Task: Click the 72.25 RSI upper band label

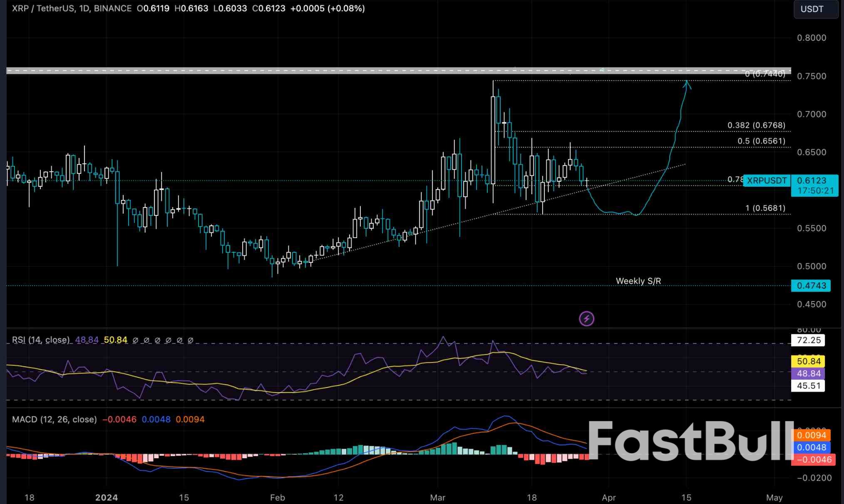Action: point(808,340)
